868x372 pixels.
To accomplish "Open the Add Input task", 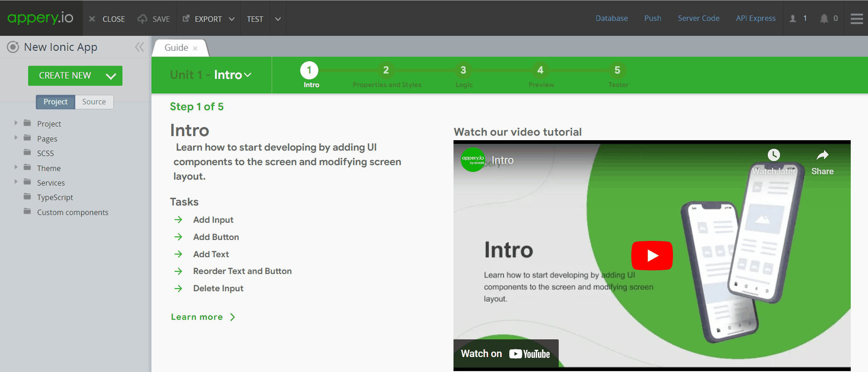I will pyautogui.click(x=213, y=220).
